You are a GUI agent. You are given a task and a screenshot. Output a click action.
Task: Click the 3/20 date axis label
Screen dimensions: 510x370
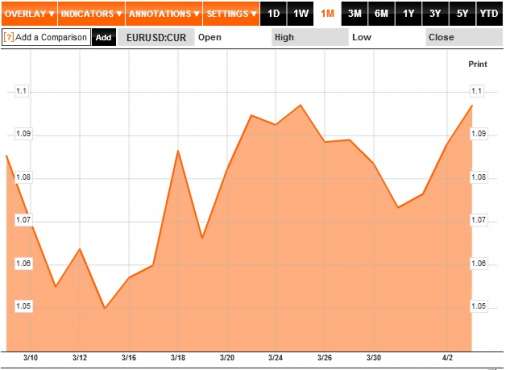click(227, 358)
